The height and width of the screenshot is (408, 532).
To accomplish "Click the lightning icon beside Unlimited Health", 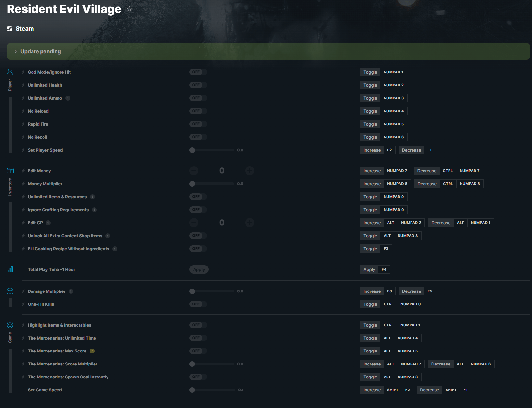I will click(23, 85).
